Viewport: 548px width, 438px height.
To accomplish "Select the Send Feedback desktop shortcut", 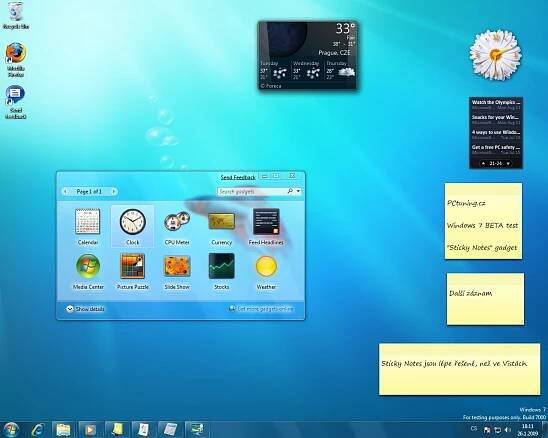I will click(15, 102).
